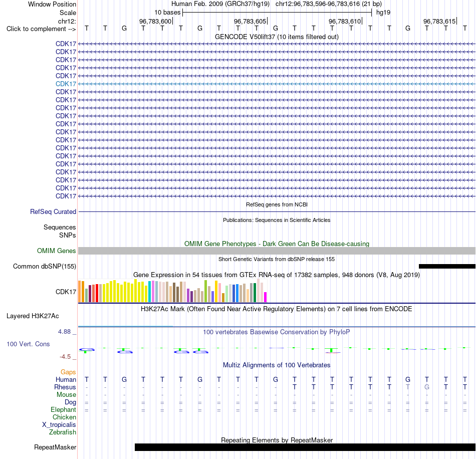Click the Zebrafish species label
The height and width of the screenshot is (459, 476).
click(x=63, y=432)
